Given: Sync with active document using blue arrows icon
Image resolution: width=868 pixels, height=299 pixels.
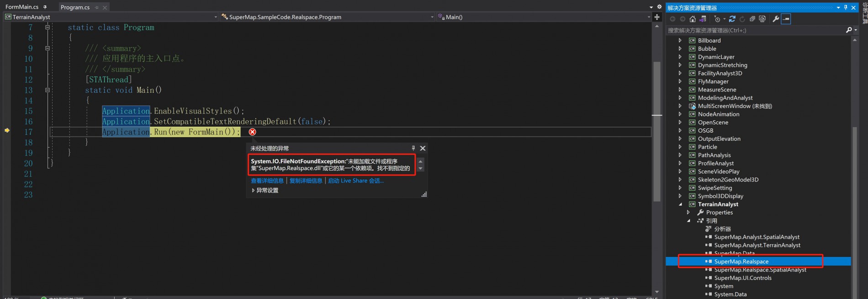Looking at the screenshot, I should click(732, 19).
